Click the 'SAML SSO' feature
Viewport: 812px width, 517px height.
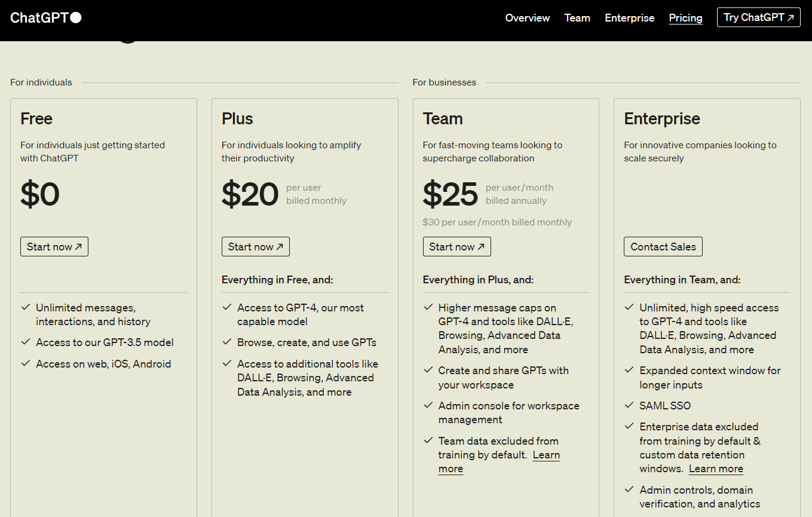point(665,406)
